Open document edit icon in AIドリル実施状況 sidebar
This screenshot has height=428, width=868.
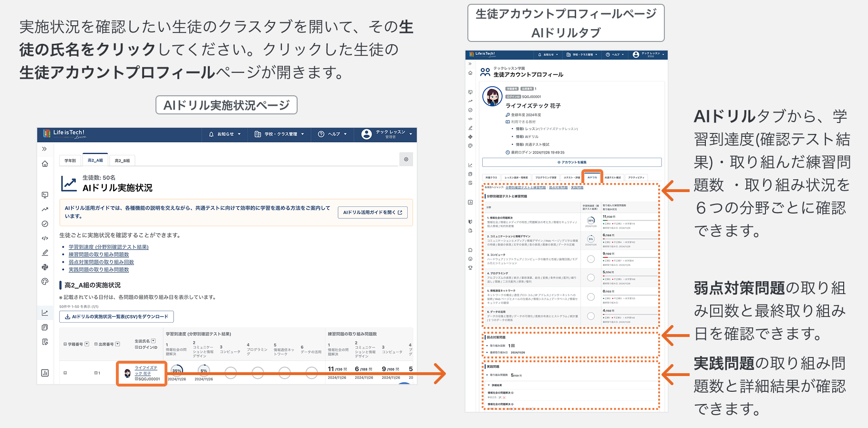45,342
